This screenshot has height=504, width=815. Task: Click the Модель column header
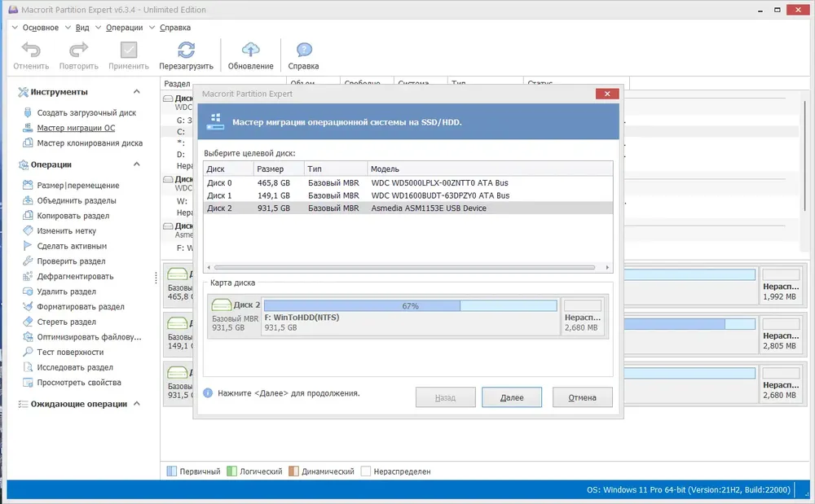coord(490,169)
